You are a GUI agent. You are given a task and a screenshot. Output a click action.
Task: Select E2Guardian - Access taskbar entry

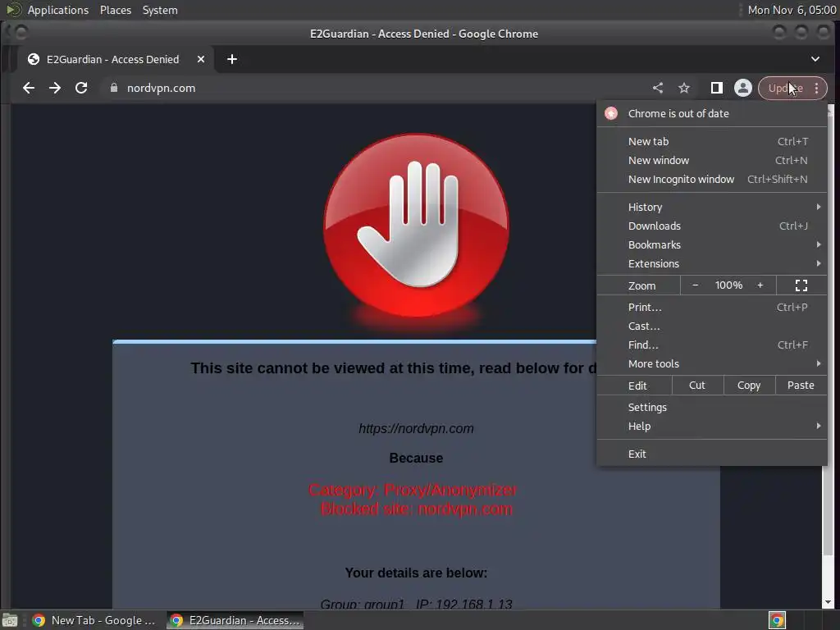(x=235, y=620)
